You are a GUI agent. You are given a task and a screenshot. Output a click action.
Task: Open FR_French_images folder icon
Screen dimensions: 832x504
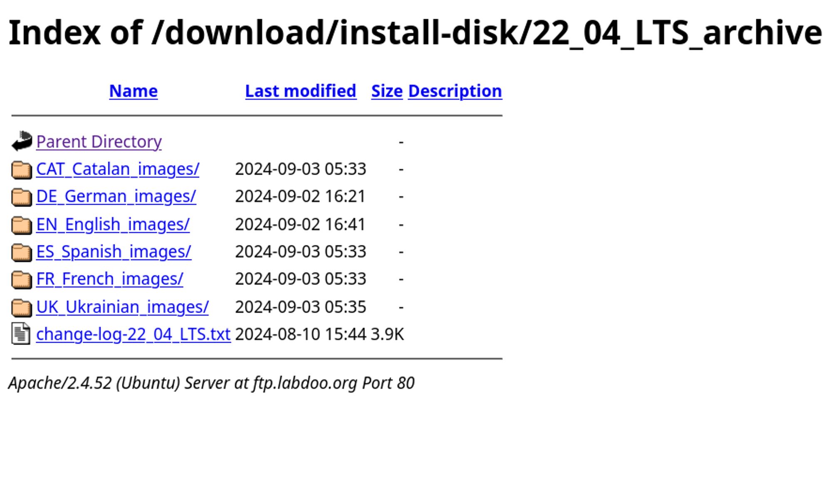click(x=21, y=279)
